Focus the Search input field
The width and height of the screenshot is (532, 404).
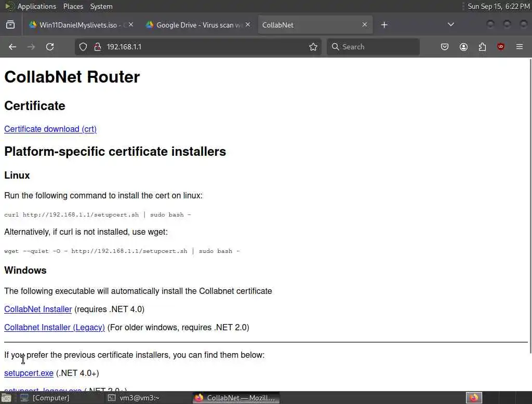pos(373,47)
